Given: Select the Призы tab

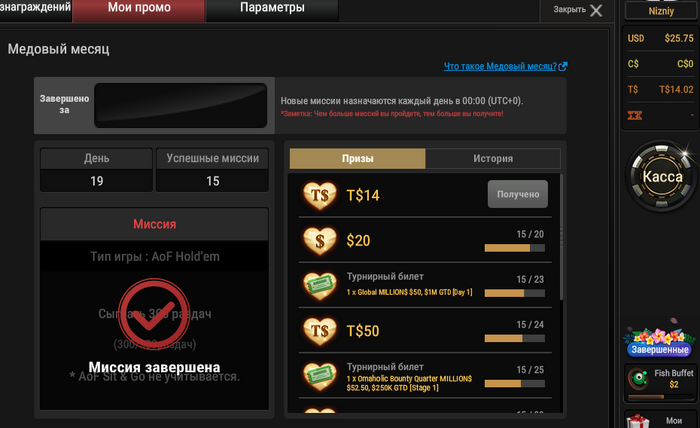Looking at the screenshot, I should pos(357,158).
